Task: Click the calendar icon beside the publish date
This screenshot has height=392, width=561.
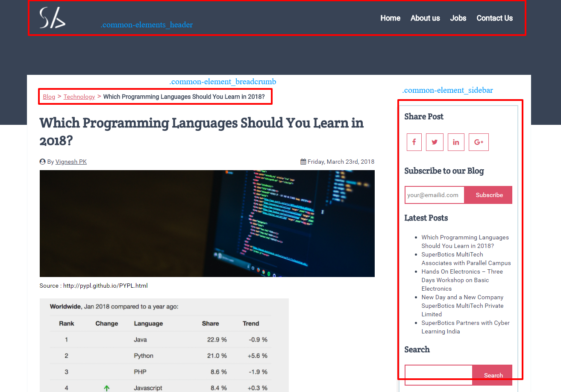Action: (303, 161)
